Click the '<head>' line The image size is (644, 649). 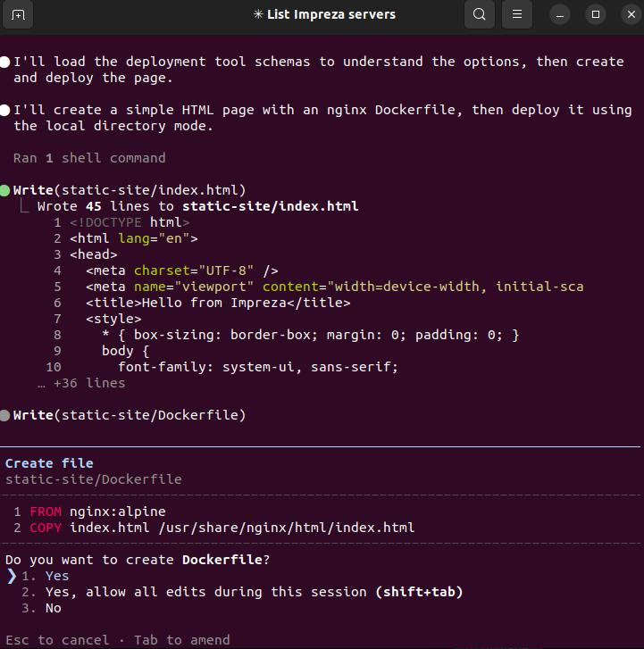[x=94, y=254]
